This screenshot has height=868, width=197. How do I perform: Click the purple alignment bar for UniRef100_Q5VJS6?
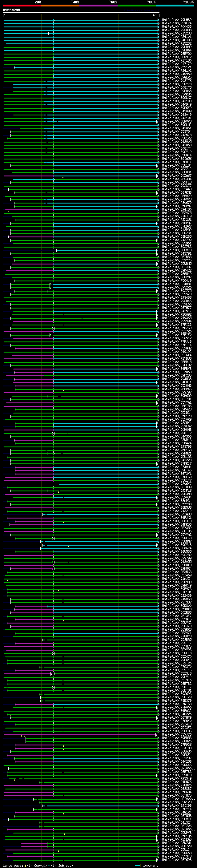click(80, 735)
